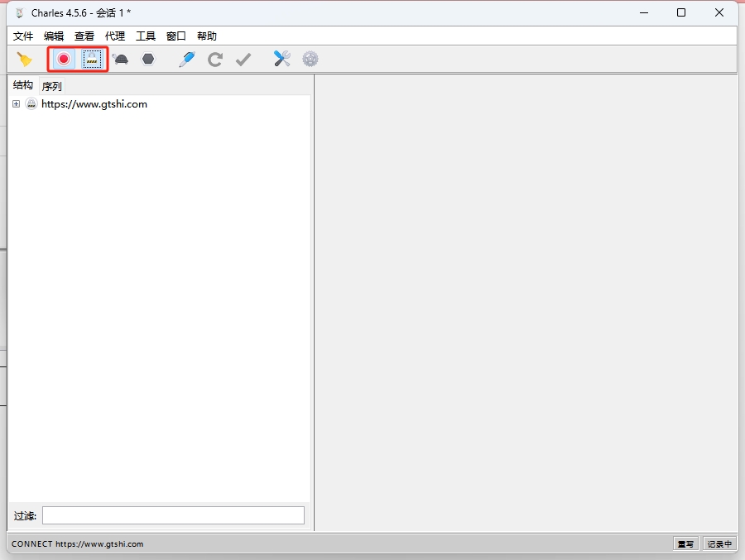Toggle breakpoints hexagon icon
Screen dimensions: 745x560
tap(149, 59)
